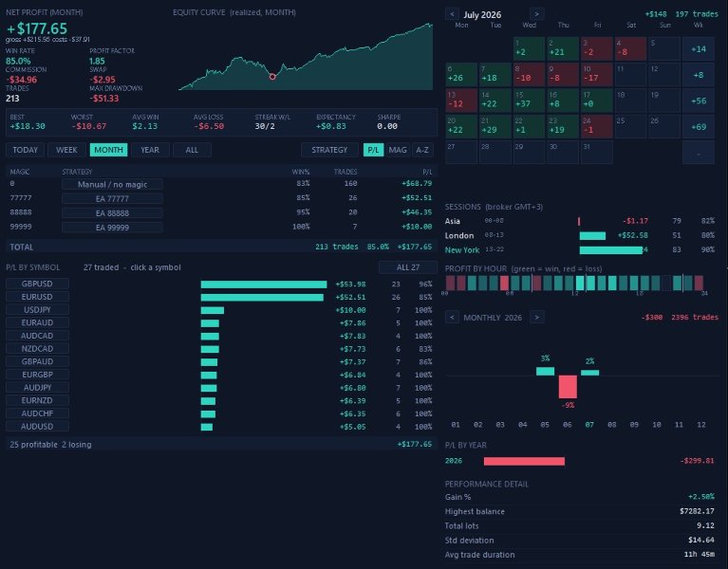Click calendar day 21 showing +29
Screen dimensions: 728x569
click(x=495, y=126)
